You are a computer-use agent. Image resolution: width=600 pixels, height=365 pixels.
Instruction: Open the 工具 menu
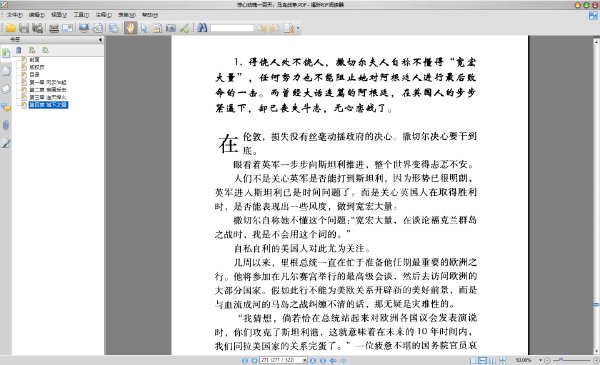(81, 15)
